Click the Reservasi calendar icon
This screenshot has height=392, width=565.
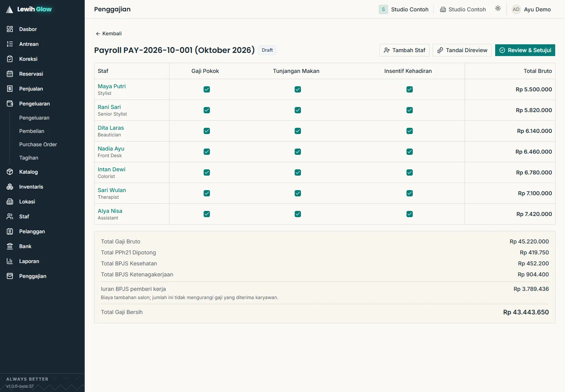(10, 74)
